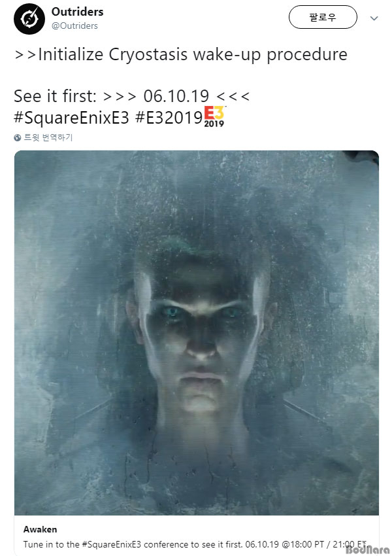This screenshot has height=556, width=392.
Task: Click the BodNara watermark logo
Action: tap(367, 549)
